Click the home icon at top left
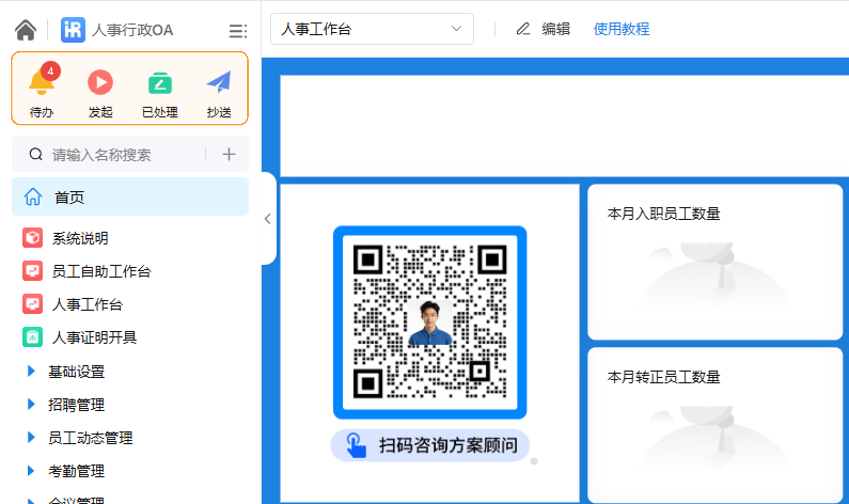Screen dimensions: 849x504 (x=25, y=30)
